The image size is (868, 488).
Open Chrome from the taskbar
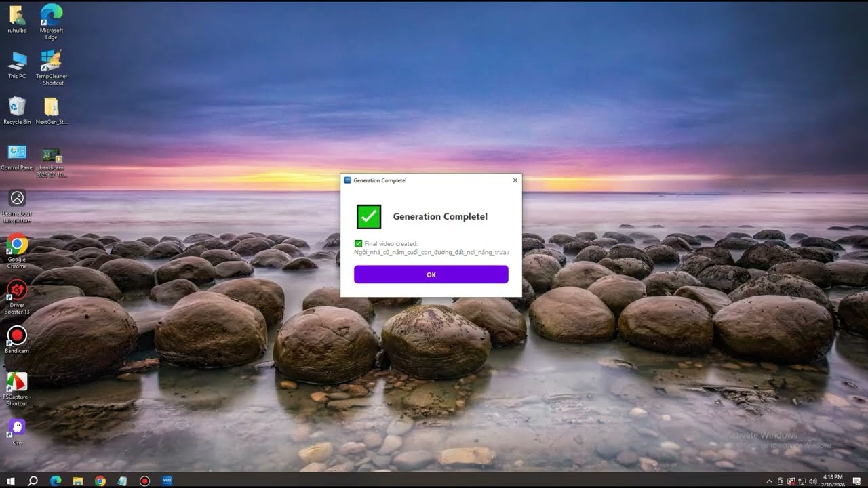click(100, 481)
